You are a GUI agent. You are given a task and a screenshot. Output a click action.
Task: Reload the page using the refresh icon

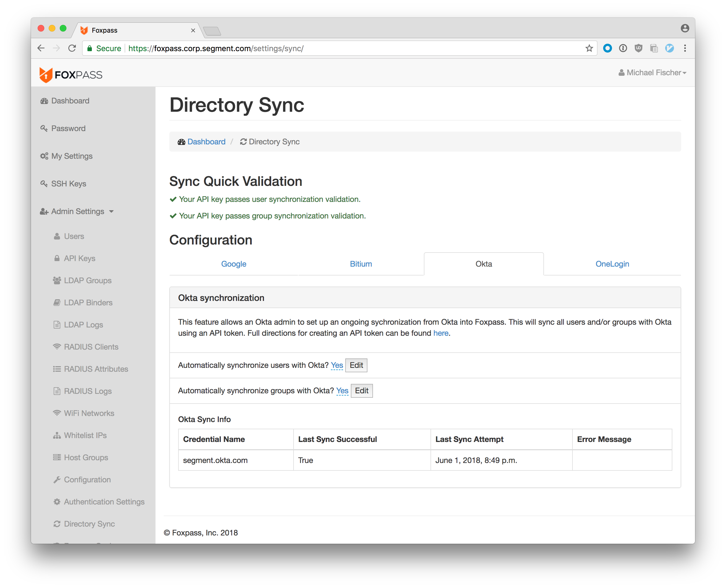pyautogui.click(x=72, y=48)
